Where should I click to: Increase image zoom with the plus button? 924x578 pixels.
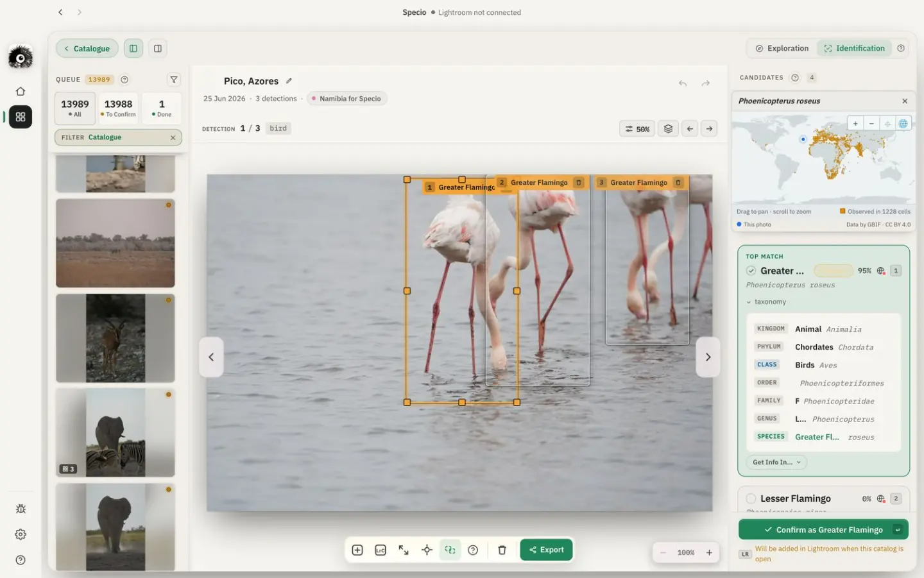pyautogui.click(x=709, y=552)
